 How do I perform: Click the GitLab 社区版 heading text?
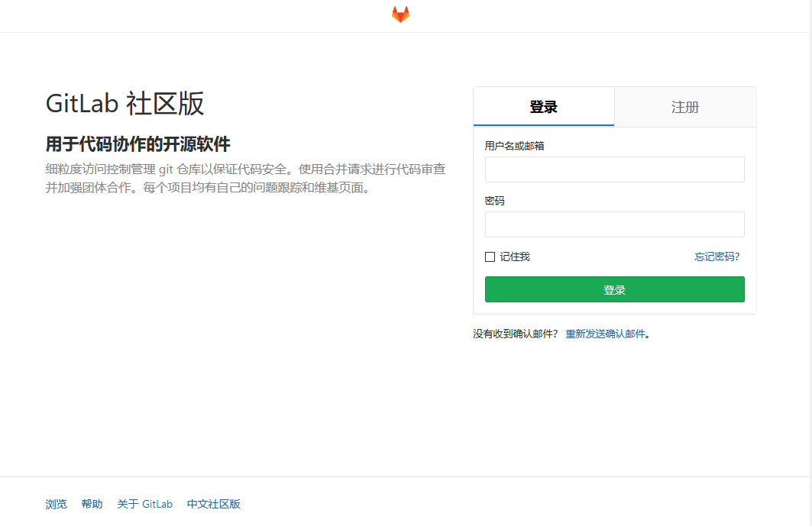pos(125,103)
